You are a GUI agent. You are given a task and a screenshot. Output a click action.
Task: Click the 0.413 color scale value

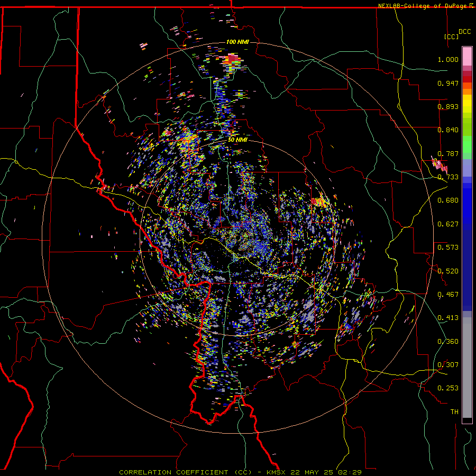point(448,318)
